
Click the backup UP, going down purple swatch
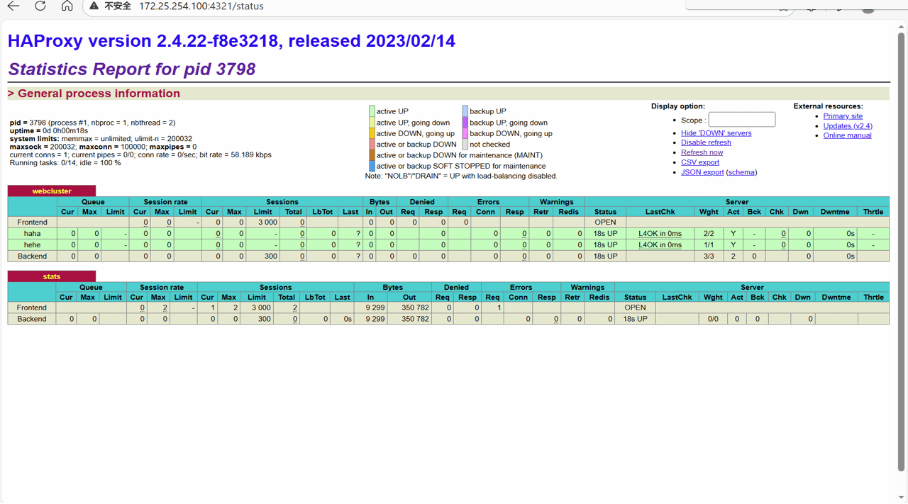tap(465, 122)
